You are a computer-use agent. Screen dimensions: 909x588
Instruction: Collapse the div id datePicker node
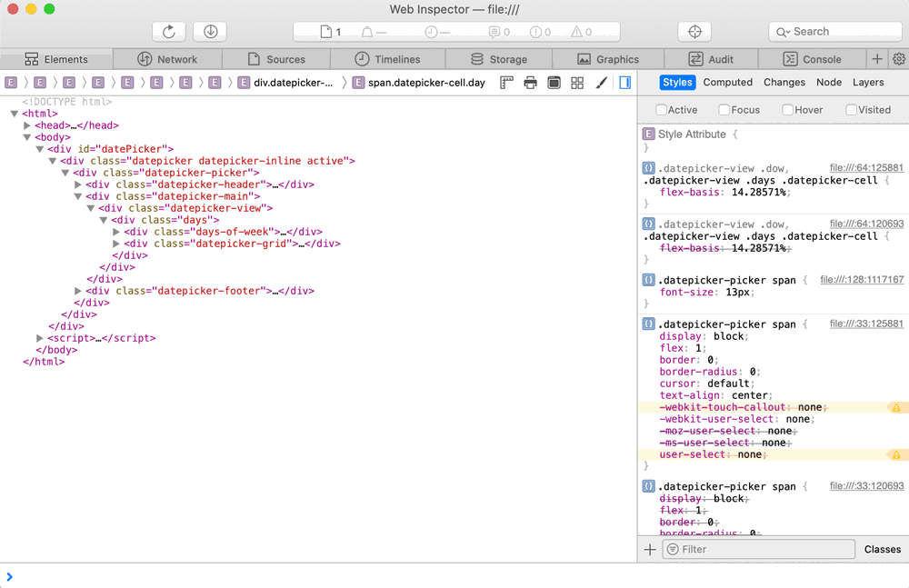point(40,149)
